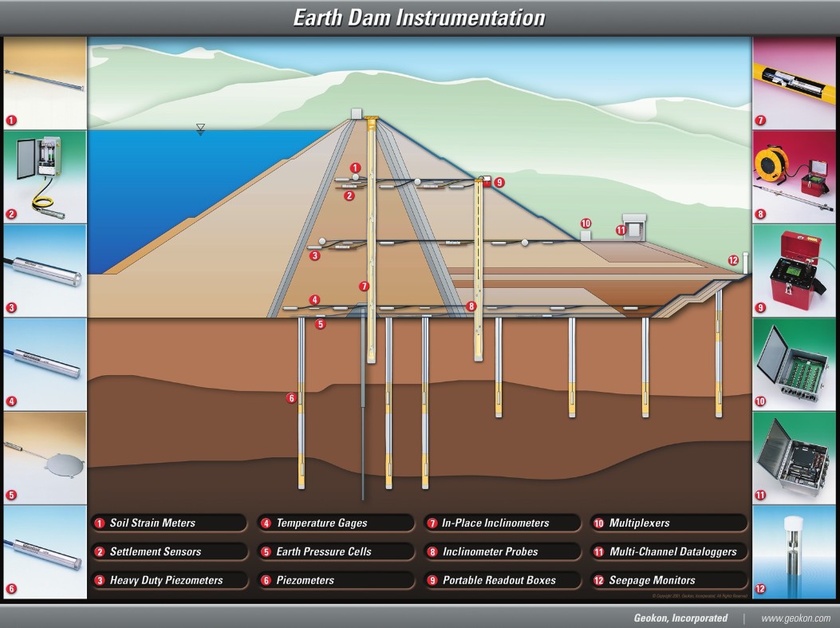Click the Earth Dam Instrumentation title

click(420, 18)
